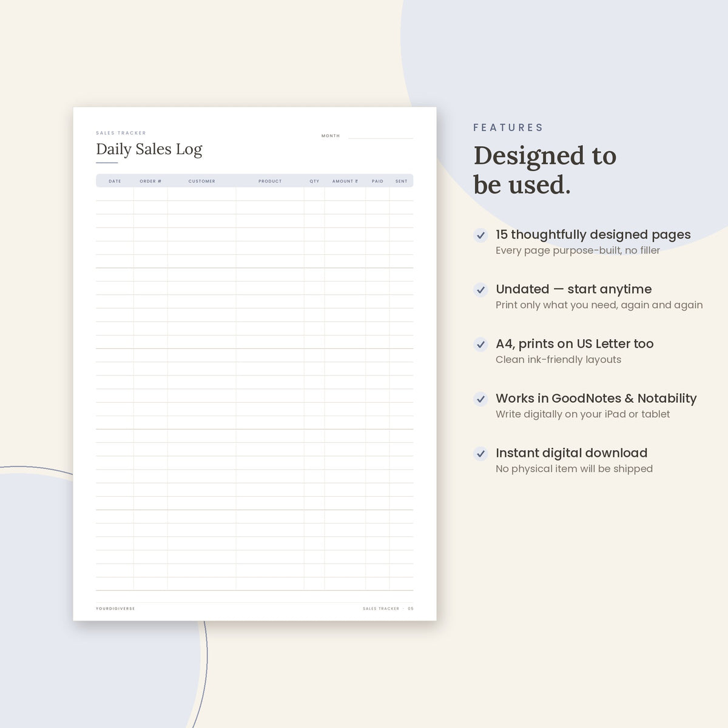Click the YOURDIGIVERSE footer text
Image resolution: width=728 pixels, height=728 pixels.
(115, 608)
